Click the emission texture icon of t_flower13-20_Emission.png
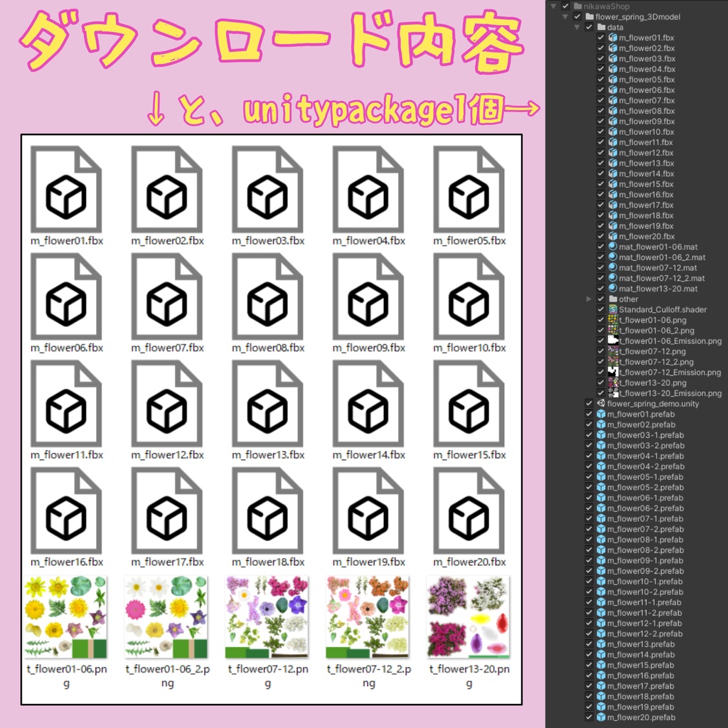 [611, 393]
